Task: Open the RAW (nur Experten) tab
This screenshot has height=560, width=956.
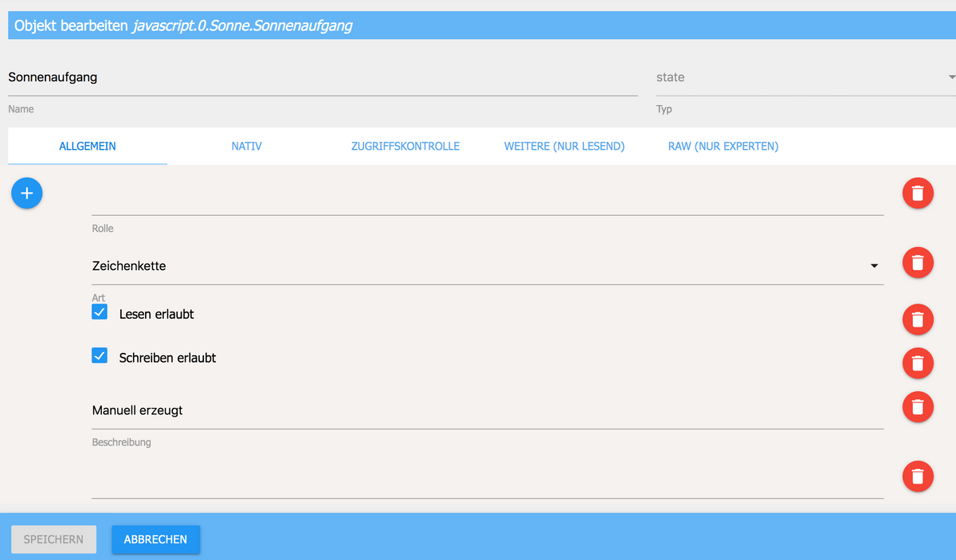Action: [723, 147]
